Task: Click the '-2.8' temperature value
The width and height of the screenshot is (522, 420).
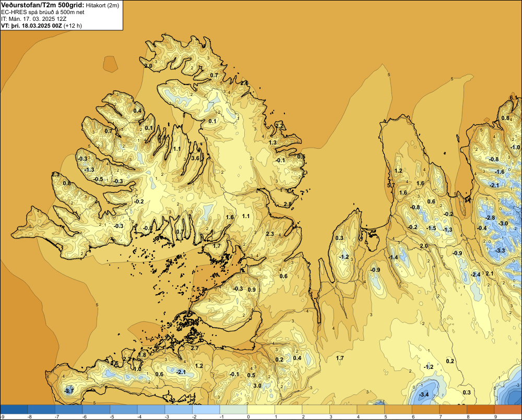Action: (490, 218)
